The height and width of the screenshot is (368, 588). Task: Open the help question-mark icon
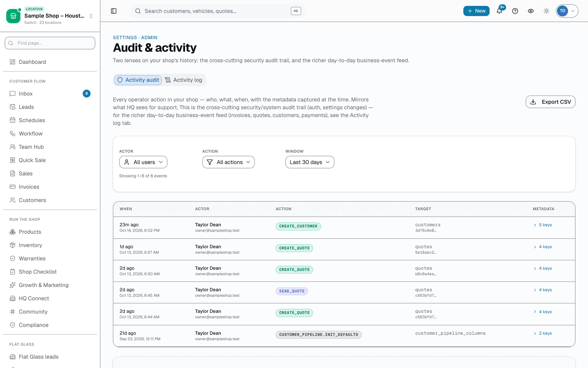click(x=515, y=11)
